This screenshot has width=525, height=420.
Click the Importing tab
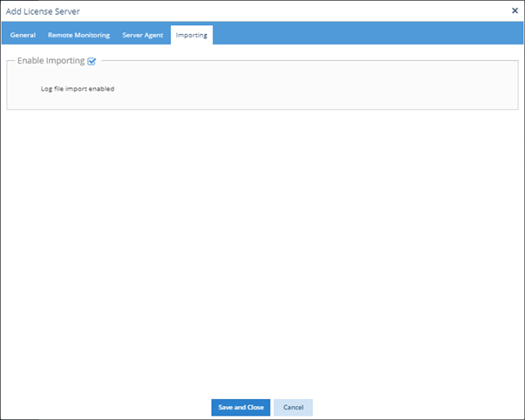(192, 35)
